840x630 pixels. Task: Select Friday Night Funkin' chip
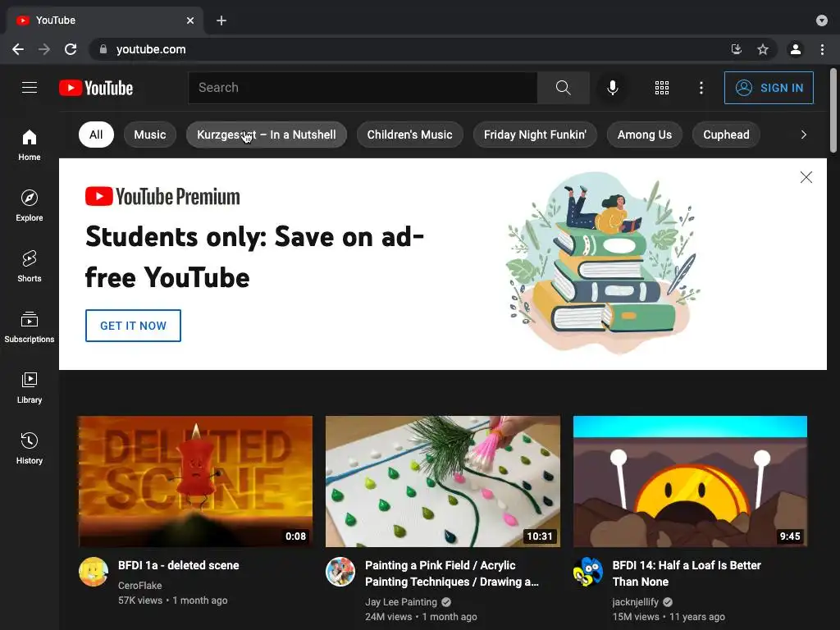[x=535, y=135]
